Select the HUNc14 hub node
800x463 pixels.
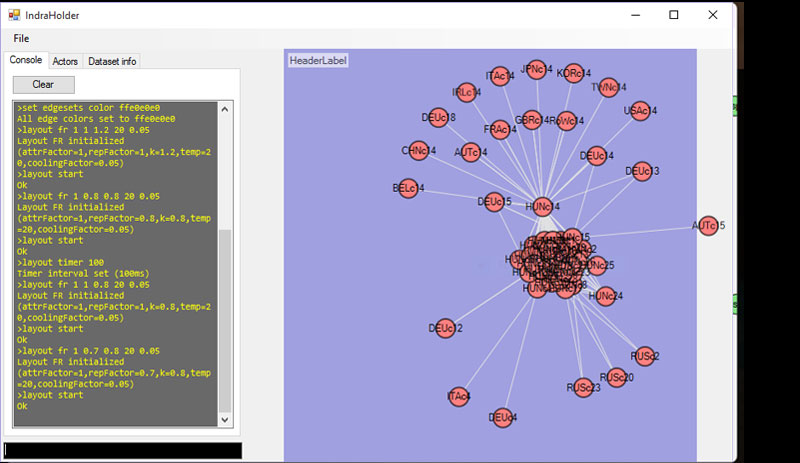click(539, 207)
